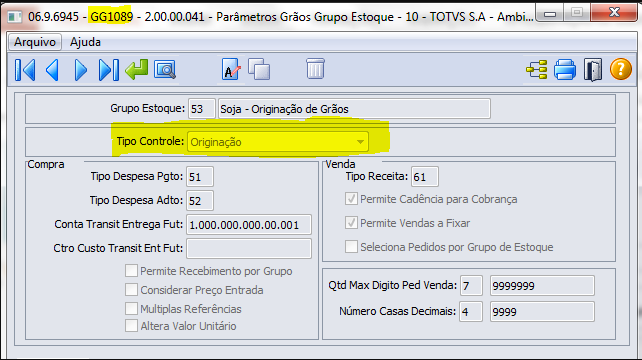
Task: Click the copy record icon
Action: pyautogui.click(x=259, y=69)
